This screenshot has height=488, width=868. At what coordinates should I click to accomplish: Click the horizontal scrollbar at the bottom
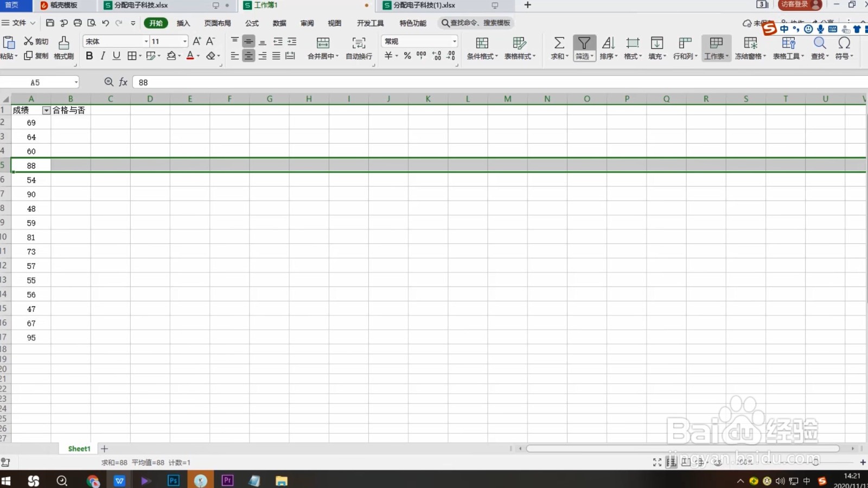(683, 448)
